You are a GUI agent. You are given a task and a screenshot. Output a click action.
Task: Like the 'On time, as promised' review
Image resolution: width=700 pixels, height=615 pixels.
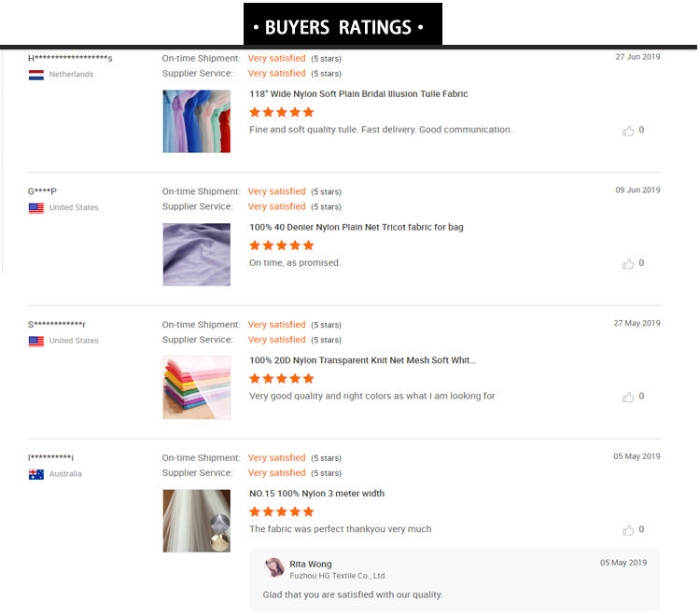tap(629, 264)
